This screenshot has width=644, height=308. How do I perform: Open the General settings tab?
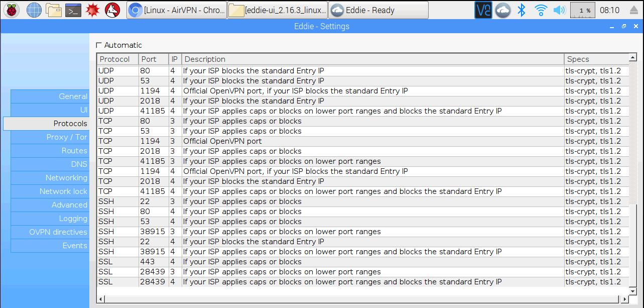(50, 96)
